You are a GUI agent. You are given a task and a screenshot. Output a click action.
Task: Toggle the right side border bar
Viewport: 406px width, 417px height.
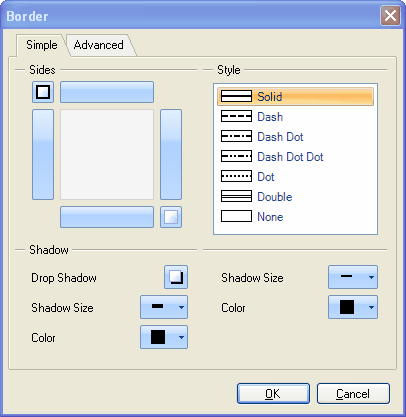click(171, 154)
